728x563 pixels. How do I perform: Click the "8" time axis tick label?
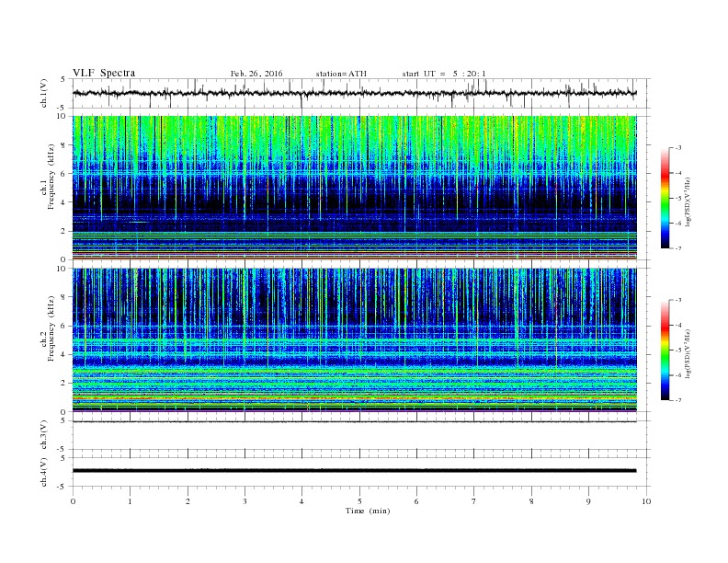531,501
